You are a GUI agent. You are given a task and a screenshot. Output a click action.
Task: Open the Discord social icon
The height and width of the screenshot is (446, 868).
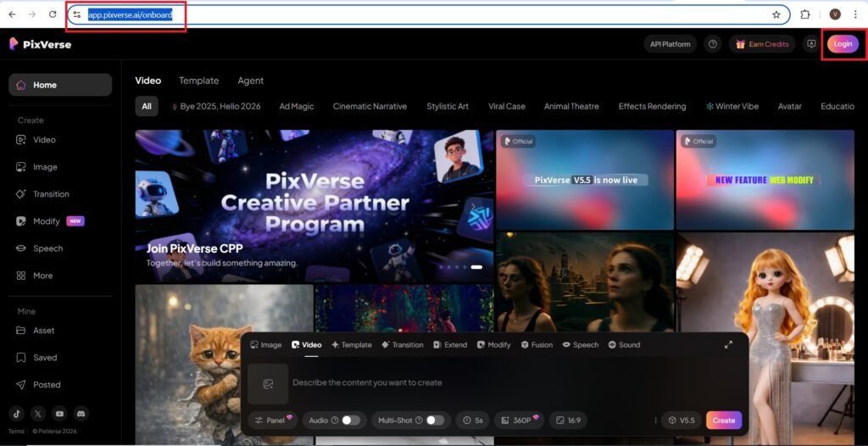81,414
